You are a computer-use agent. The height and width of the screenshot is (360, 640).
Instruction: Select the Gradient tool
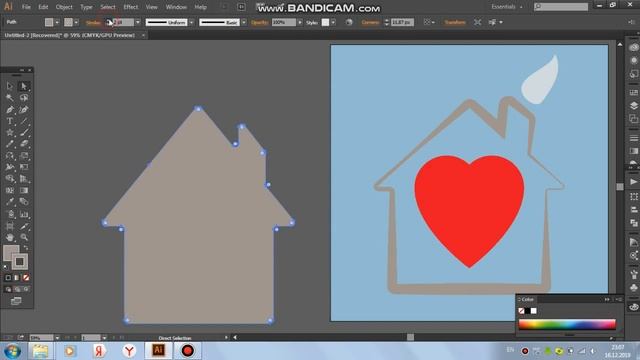tap(24, 191)
